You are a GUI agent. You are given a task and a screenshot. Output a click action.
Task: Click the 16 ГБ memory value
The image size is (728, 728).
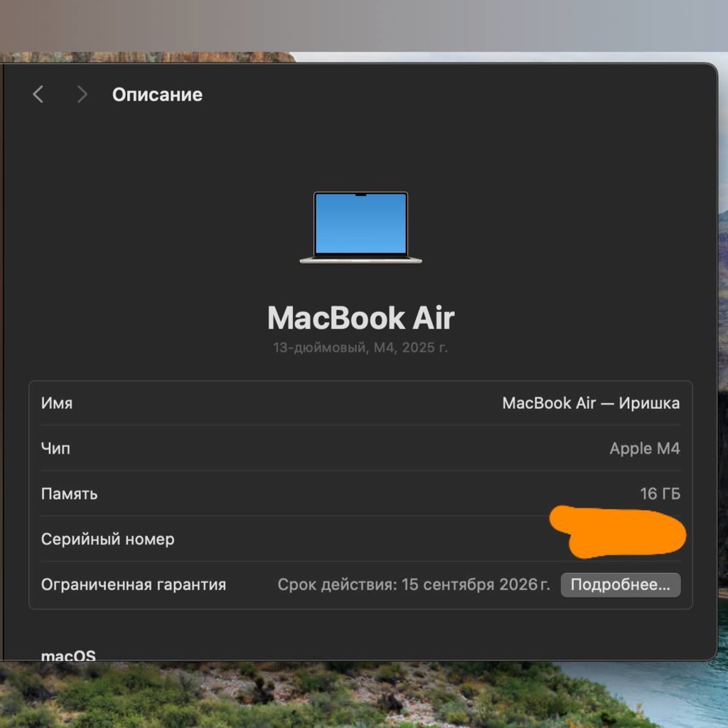click(660, 493)
